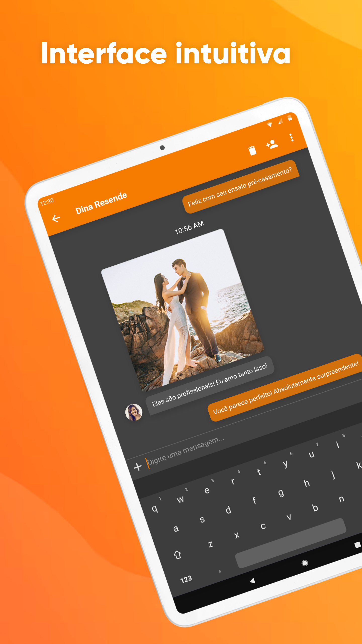This screenshot has width=362, height=644.
Task: Tap the 'f' key
Action: [x=254, y=501]
